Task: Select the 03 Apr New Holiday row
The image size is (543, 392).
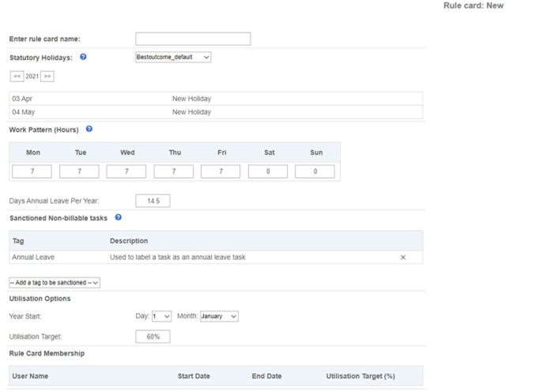Action: tap(216, 99)
